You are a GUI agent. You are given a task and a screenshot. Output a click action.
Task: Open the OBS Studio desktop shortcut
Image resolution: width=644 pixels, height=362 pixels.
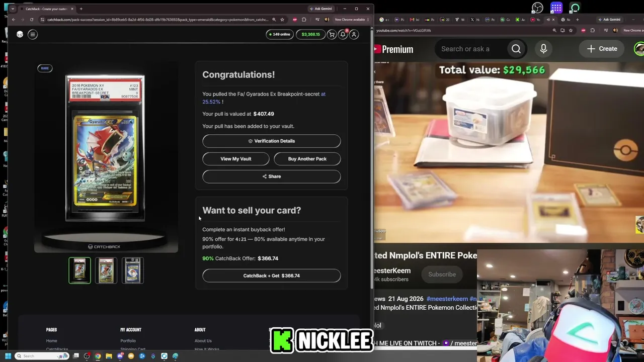pos(537,8)
